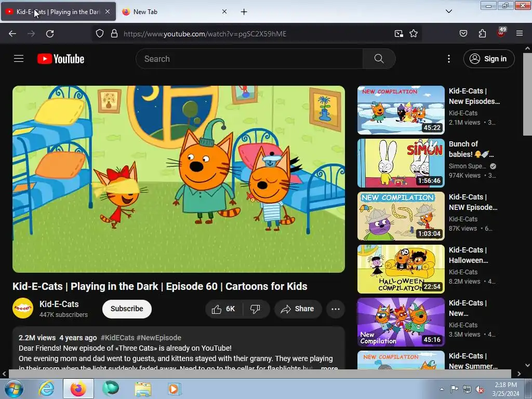This screenshot has height=399, width=532.
Task: Click the Firefox taskbar button
Action: coord(78,389)
